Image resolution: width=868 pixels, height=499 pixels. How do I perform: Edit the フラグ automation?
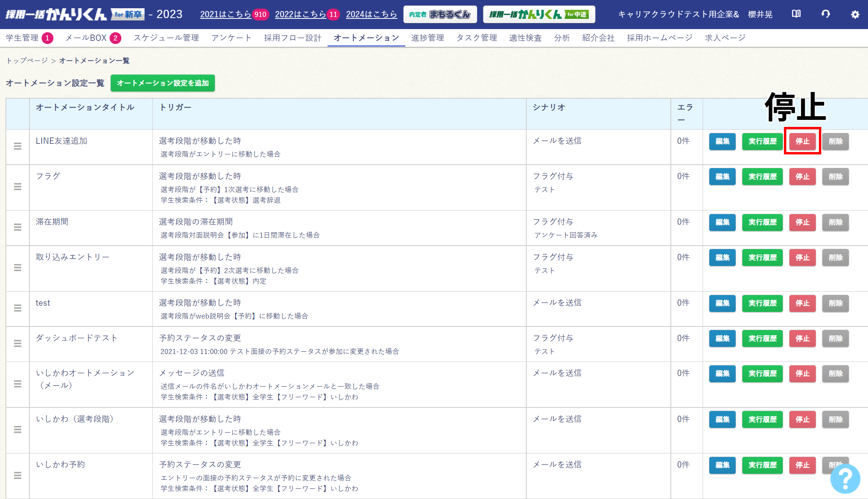[722, 177]
